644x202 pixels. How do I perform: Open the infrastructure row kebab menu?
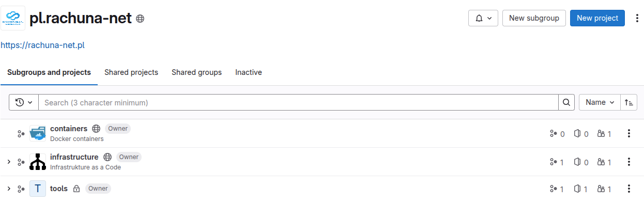629,162
